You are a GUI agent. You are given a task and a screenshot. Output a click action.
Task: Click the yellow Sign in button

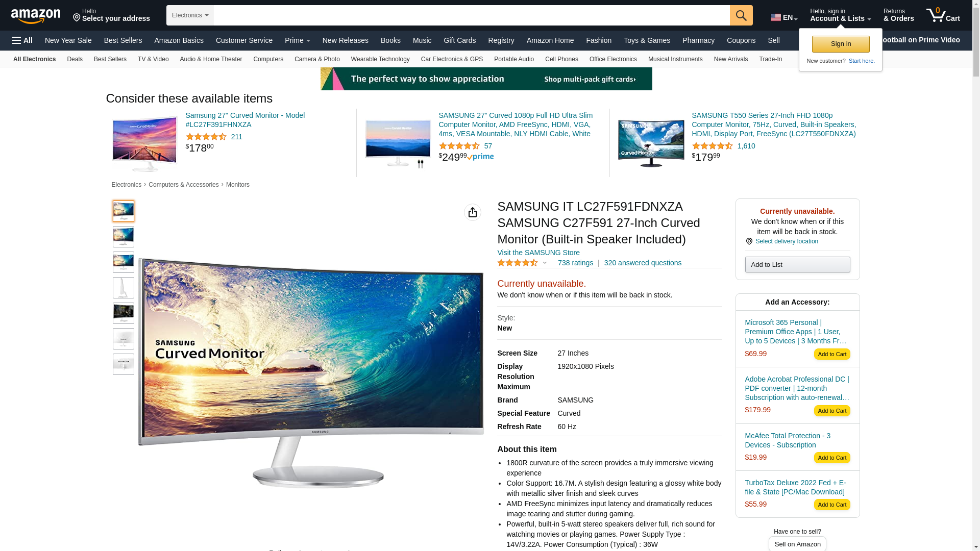(841, 44)
